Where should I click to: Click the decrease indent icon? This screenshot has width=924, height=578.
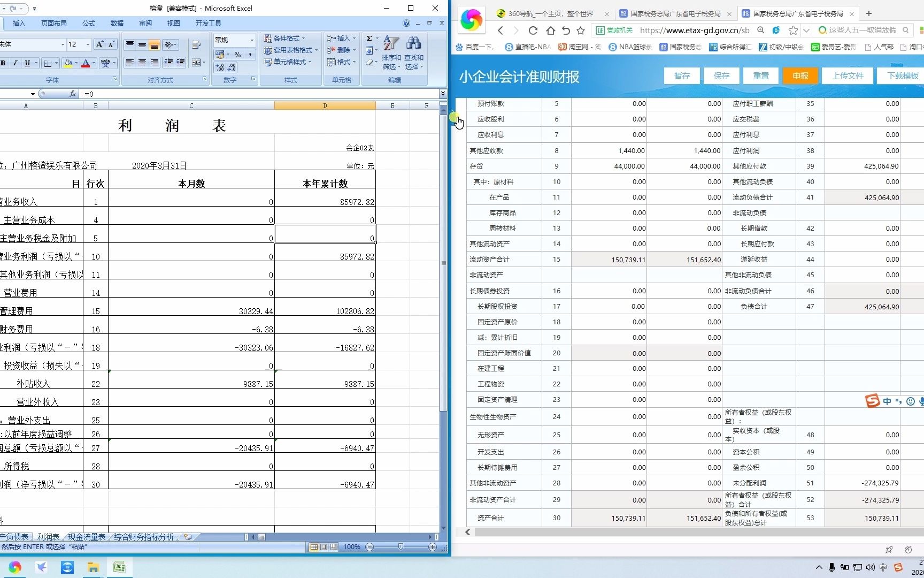tap(169, 63)
